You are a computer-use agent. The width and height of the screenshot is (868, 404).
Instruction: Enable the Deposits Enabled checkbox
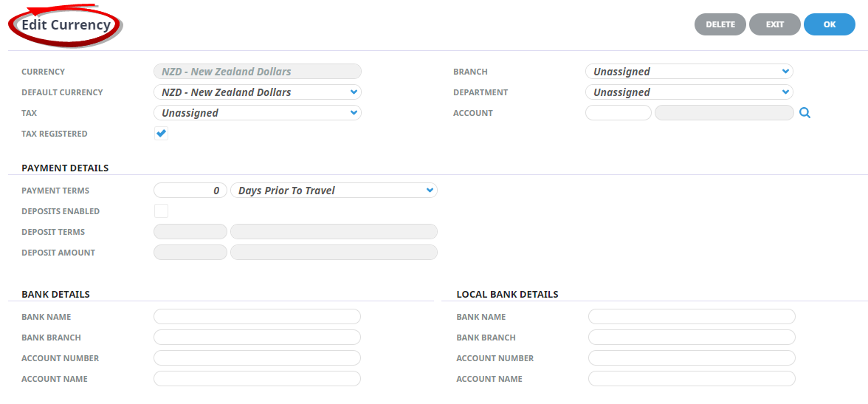click(161, 211)
